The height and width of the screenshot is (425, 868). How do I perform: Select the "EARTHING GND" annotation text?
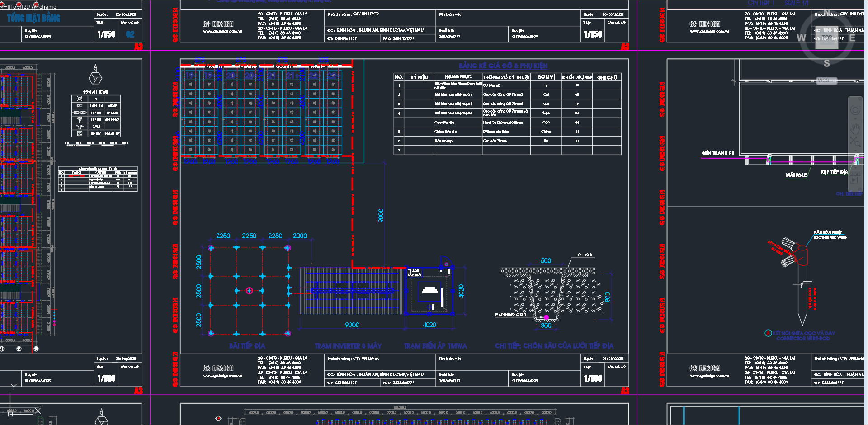point(510,315)
